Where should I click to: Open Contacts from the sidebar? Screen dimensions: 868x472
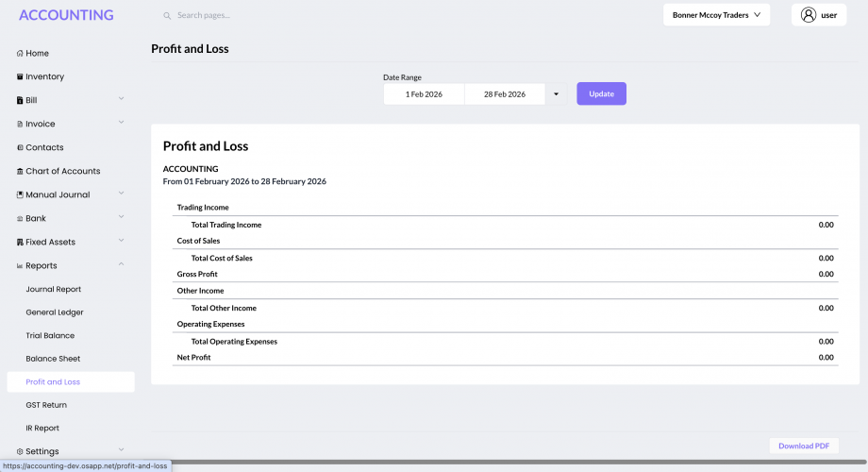[44, 148]
